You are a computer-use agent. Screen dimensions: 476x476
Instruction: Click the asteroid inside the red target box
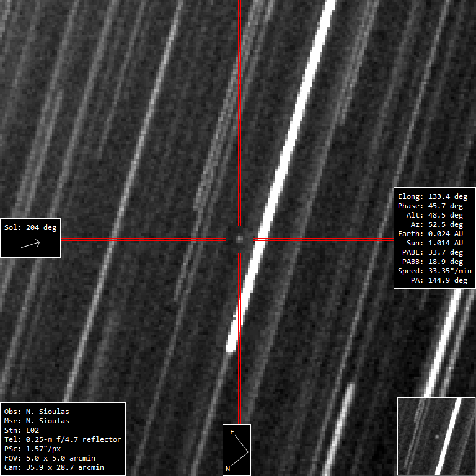(x=239, y=239)
